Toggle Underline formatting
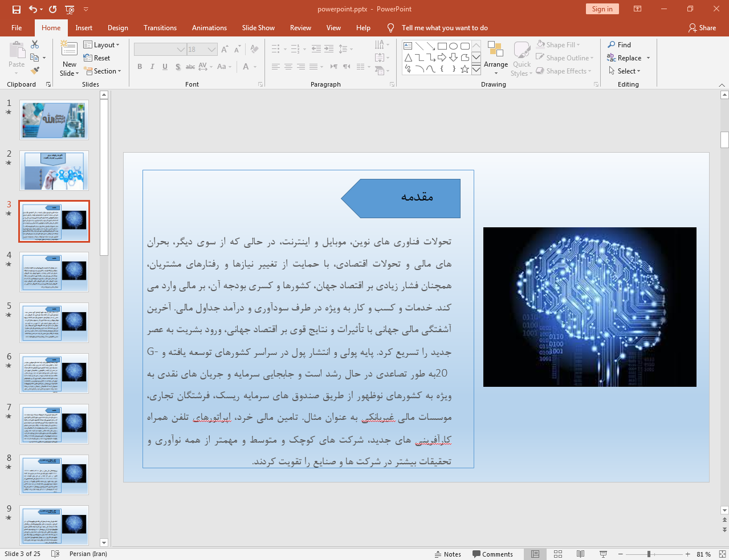This screenshot has height=560, width=729. coord(165,67)
